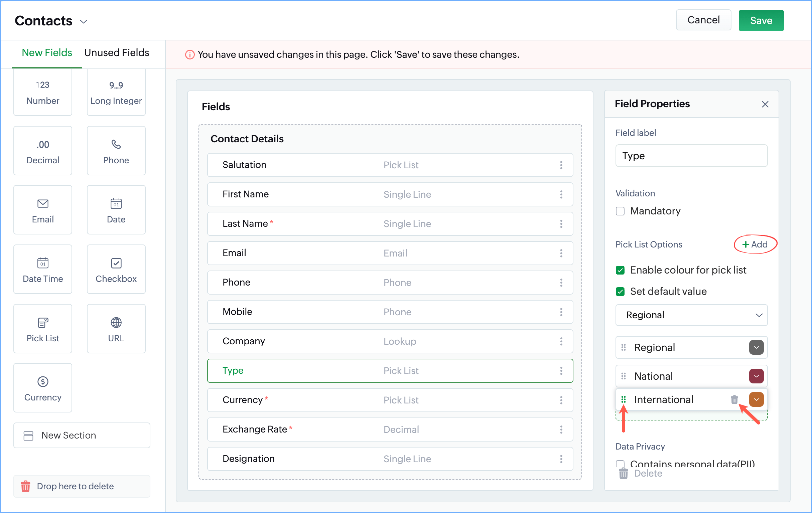Open three-dot menu for Exchange Rate field
The width and height of the screenshot is (812, 513).
561,429
